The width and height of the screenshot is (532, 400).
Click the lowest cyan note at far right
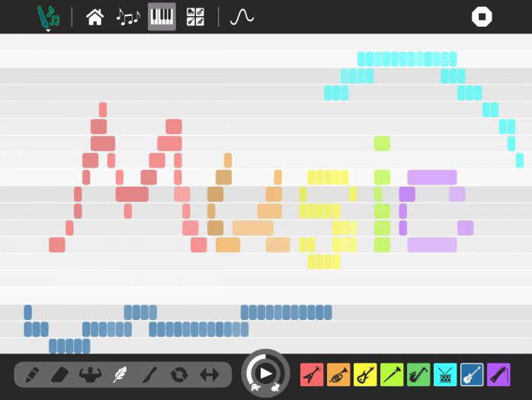pyautogui.click(x=520, y=160)
